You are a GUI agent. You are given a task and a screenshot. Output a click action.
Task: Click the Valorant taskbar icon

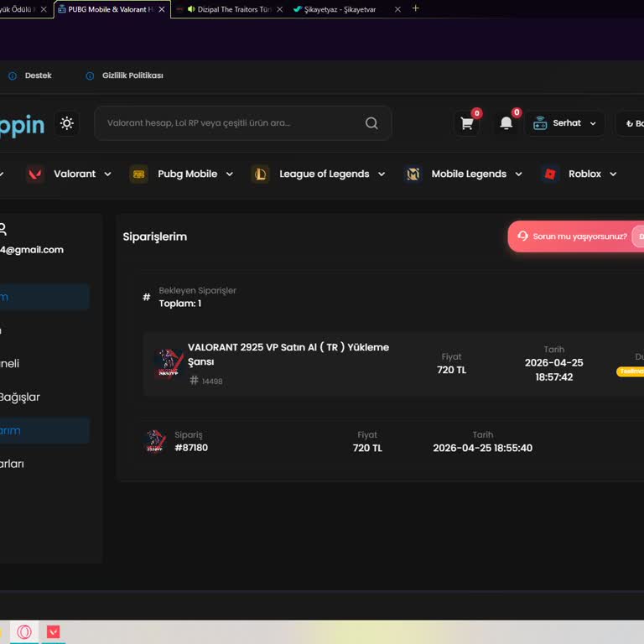point(53,631)
